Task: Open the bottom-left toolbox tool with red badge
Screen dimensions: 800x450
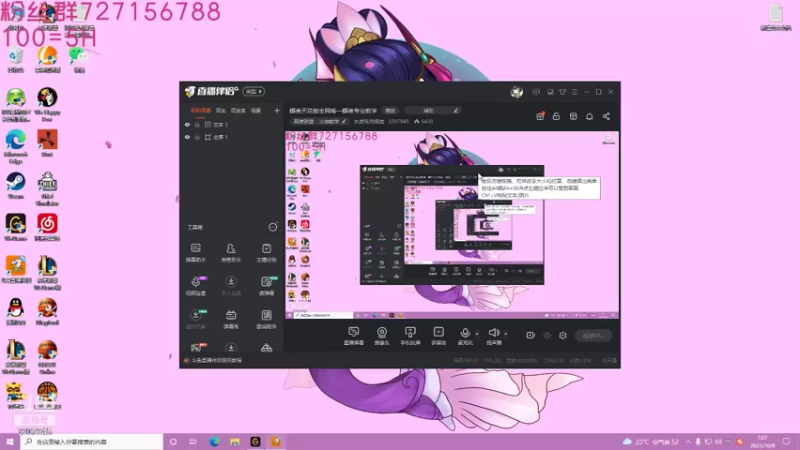Action: coord(196,347)
